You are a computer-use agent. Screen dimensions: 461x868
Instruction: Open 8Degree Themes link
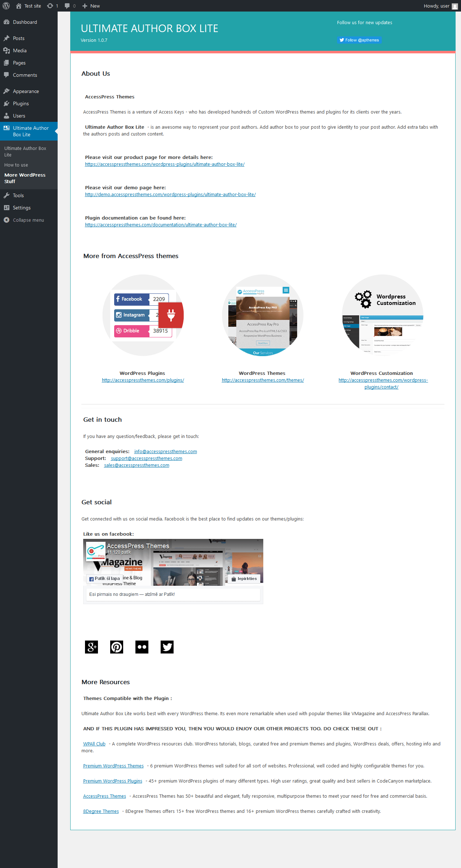[101, 811]
